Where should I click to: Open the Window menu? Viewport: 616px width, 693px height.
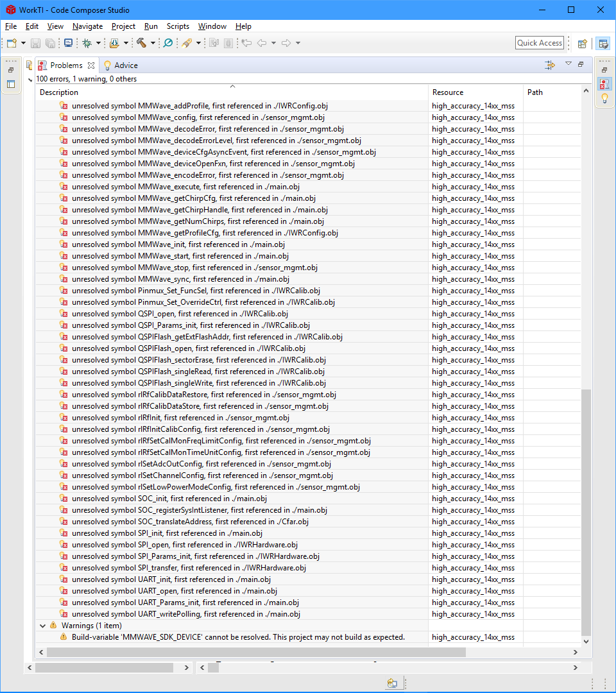[x=212, y=26]
